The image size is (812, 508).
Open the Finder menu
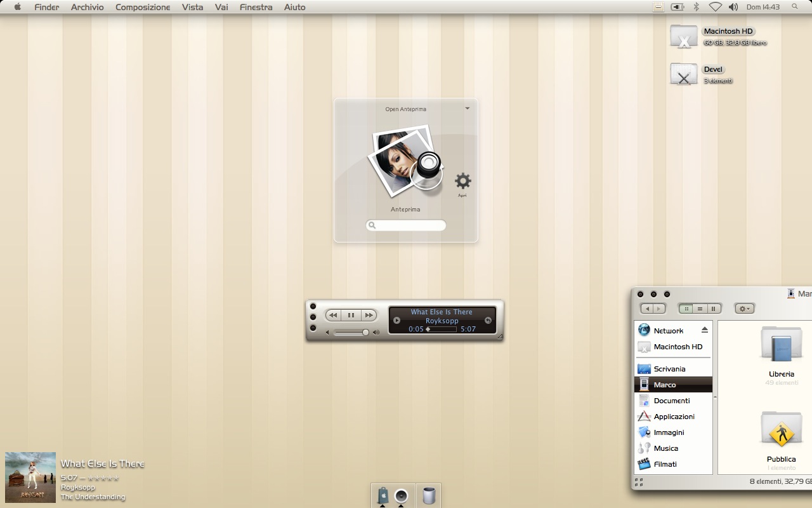(x=47, y=7)
